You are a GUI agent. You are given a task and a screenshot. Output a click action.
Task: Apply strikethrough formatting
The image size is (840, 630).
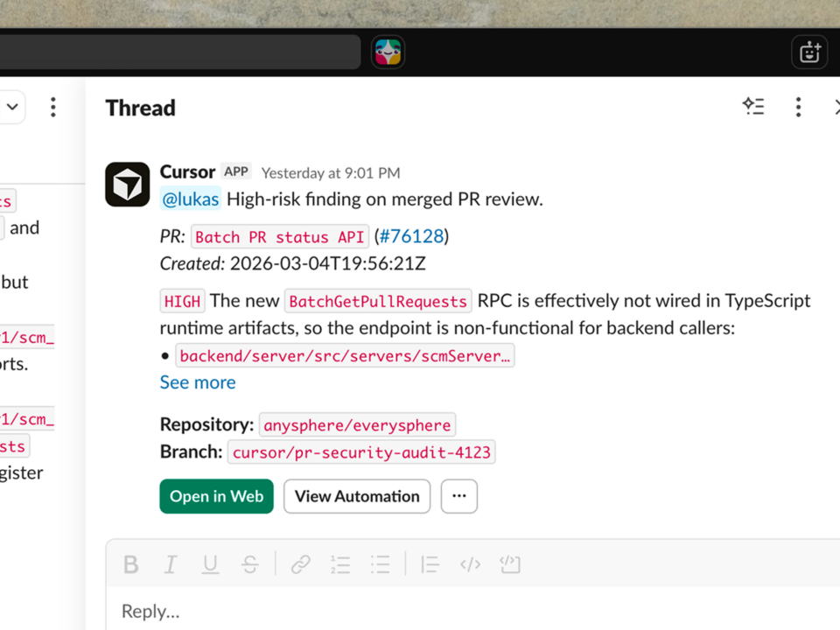coord(250,564)
